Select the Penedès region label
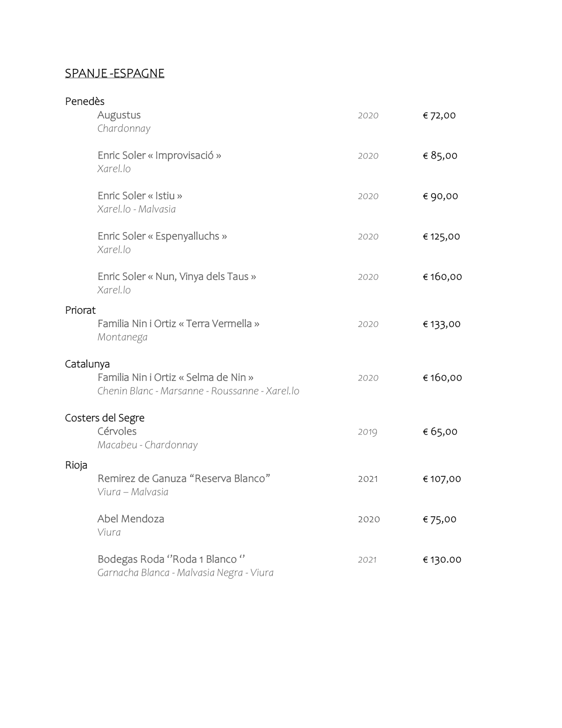The height and width of the screenshot is (728, 562). 85,101
